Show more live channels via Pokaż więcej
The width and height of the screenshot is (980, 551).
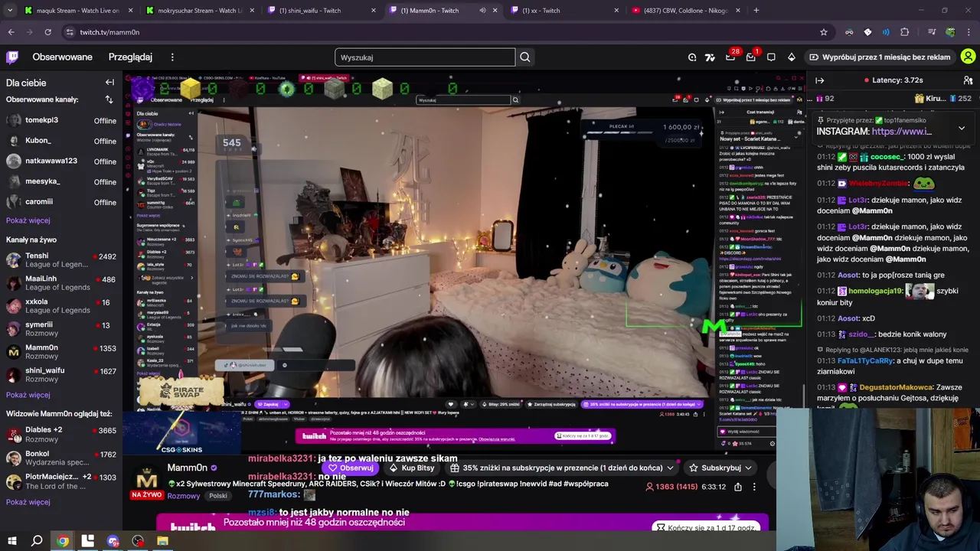click(28, 395)
